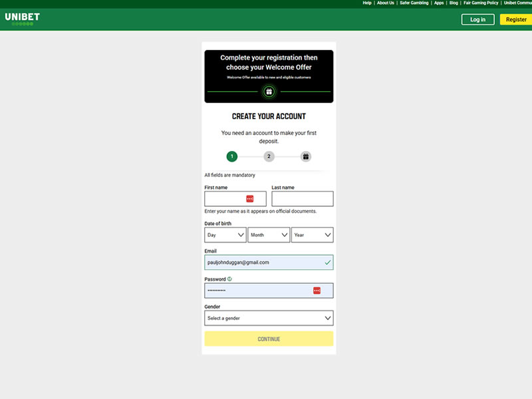Expand the Select a gender dropdown
Viewport: 532px width, 399px height.
(x=269, y=318)
